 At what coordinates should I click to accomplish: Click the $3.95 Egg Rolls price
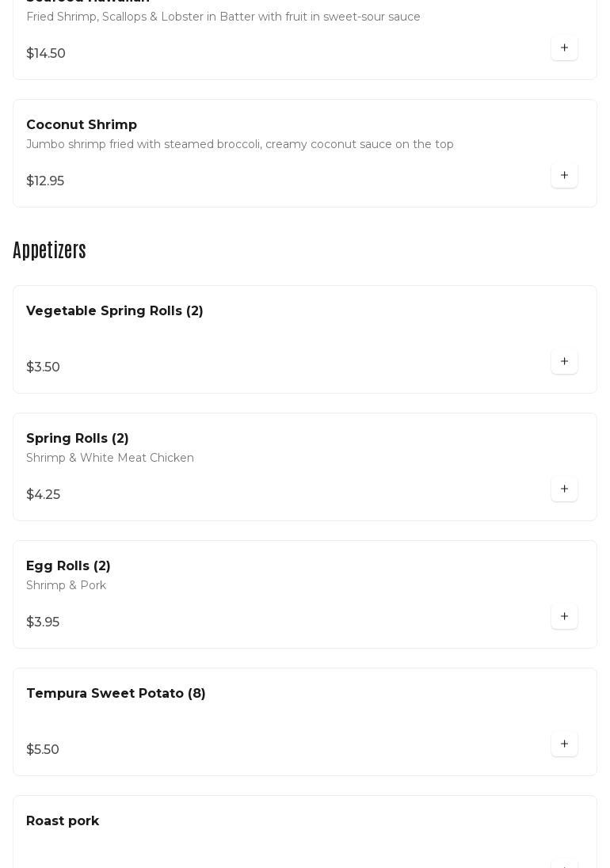(43, 622)
